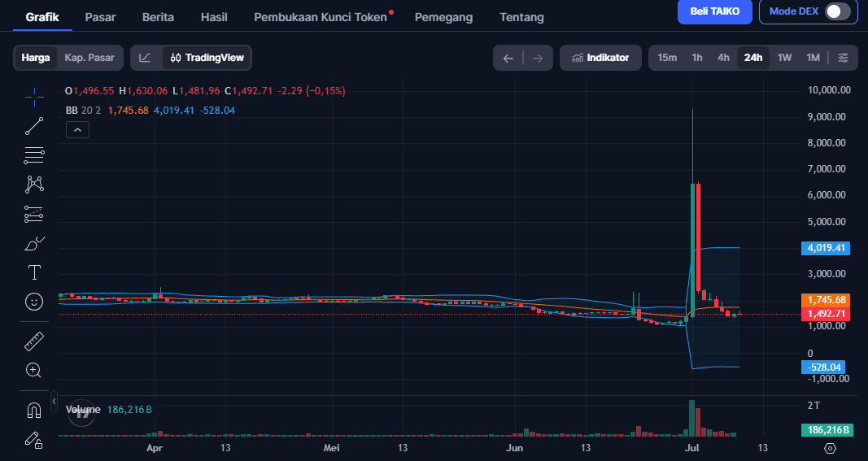This screenshot has width=868, height=461.
Task: Switch to Harga price view
Action: tap(36, 58)
